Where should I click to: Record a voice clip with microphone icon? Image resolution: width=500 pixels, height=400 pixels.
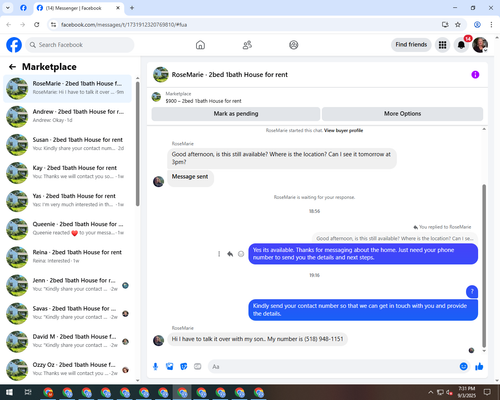point(155,367)
